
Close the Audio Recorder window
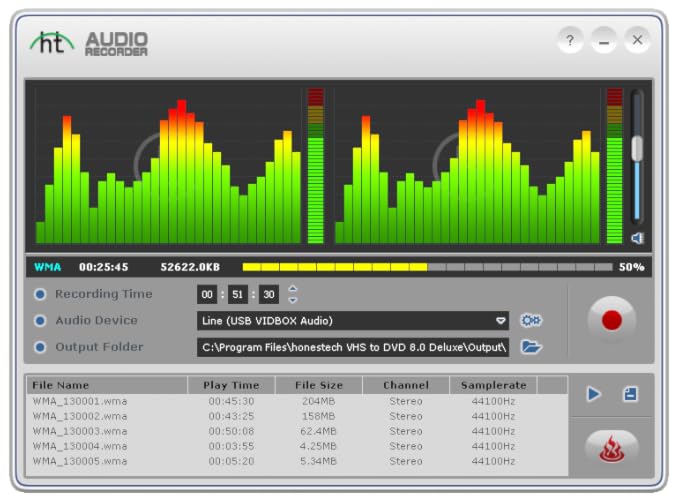[x=637, y=40]
